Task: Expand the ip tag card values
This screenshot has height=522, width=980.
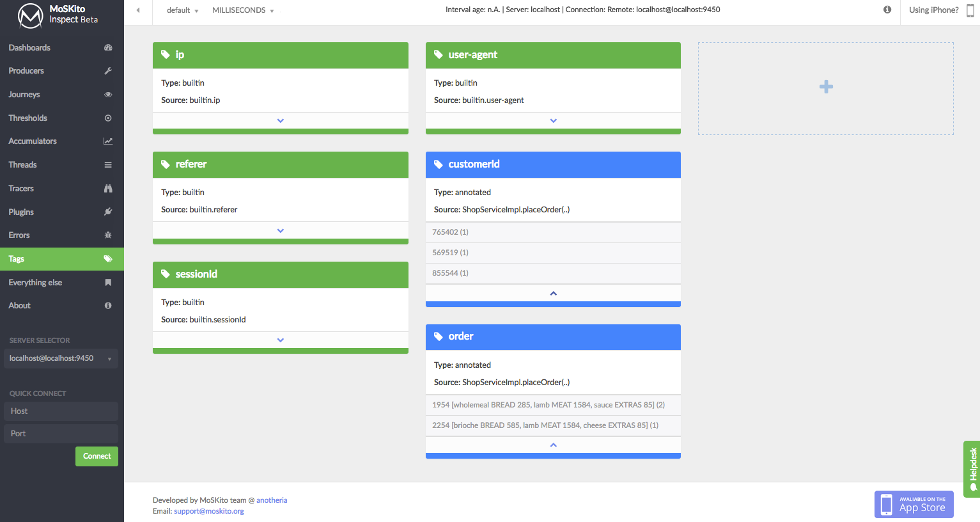Action: coord(281,121)
